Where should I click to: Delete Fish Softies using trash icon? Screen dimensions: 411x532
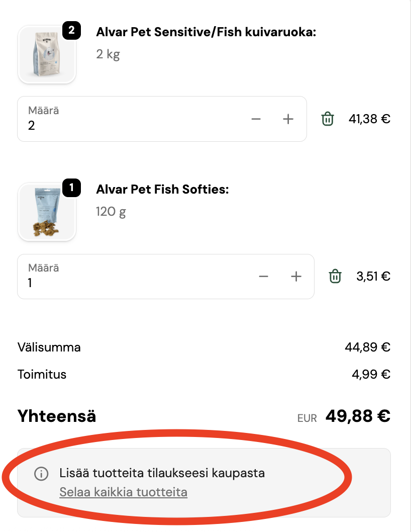335,277
